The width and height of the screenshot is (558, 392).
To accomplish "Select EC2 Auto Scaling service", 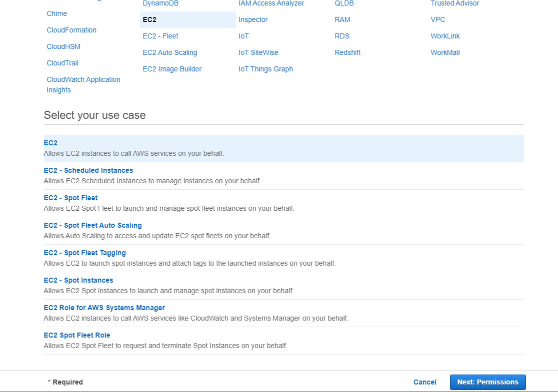I will point(169,52).
